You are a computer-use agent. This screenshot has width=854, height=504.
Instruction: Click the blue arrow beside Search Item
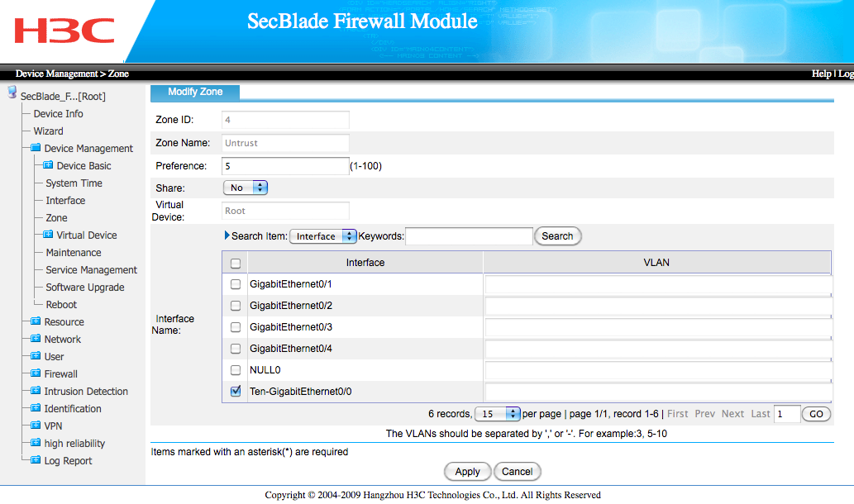tap(227, 235)
